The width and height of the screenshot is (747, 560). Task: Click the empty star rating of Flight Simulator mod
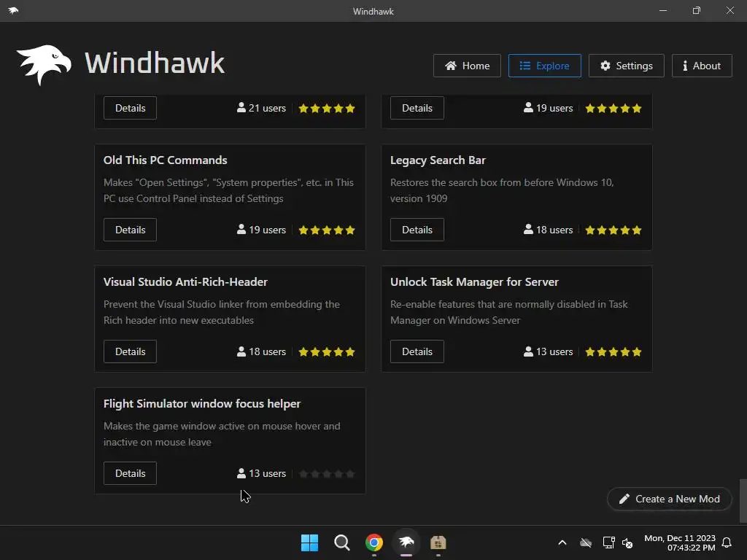(x=327, y=474)
